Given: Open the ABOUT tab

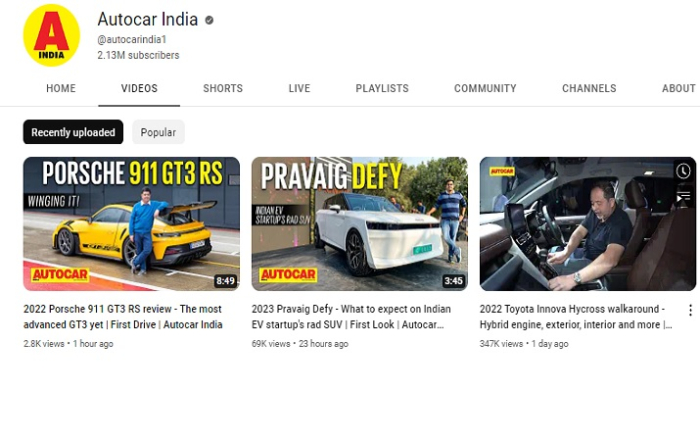Looking at the screenshot, I should point(679,88).
